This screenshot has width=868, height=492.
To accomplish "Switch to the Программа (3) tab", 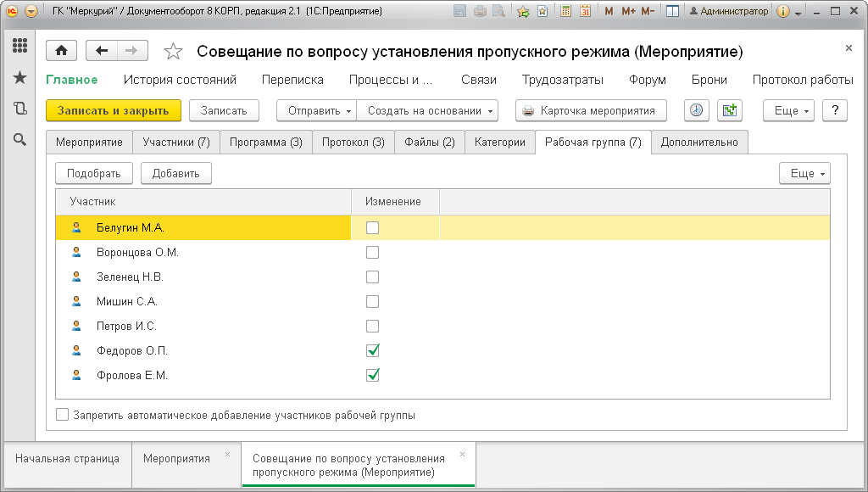I will (266, 142).
